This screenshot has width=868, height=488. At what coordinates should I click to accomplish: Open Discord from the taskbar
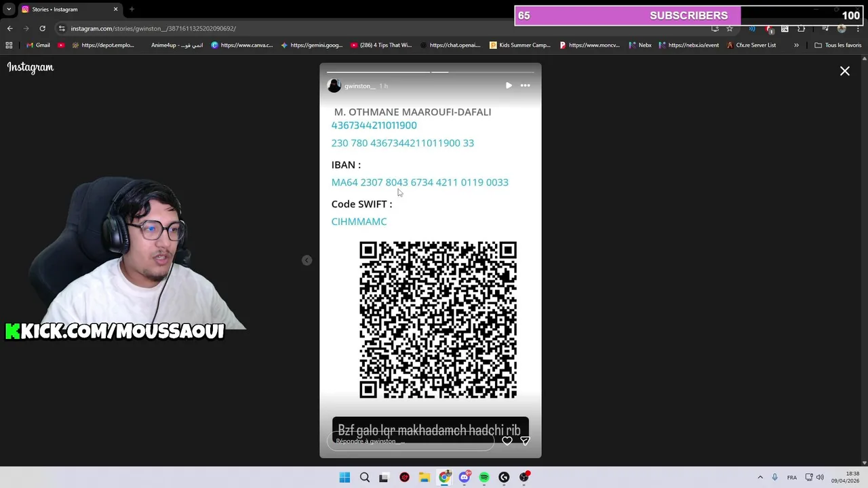tap(465, 477)
